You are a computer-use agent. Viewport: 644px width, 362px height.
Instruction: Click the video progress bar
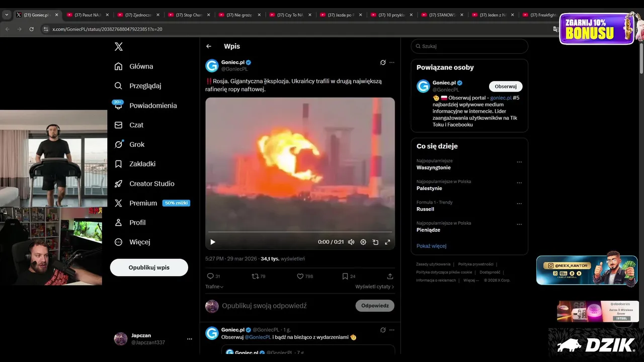click(x=300, y=232)
